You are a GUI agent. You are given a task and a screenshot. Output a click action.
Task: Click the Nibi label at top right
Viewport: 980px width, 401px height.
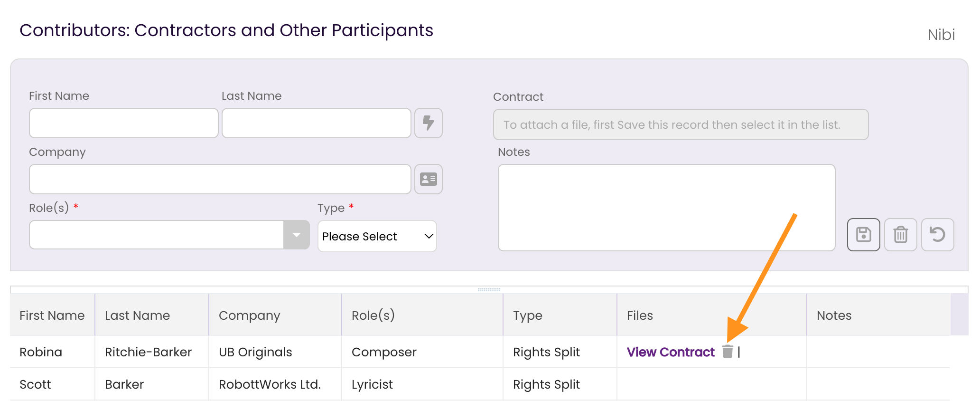click(941, 35)
